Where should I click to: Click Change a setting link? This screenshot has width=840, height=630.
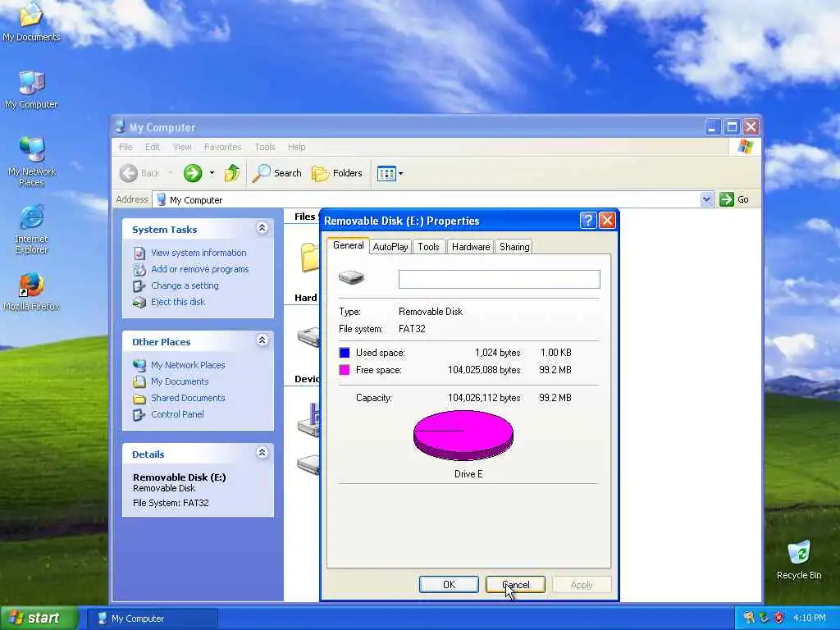tap(185, 285)
